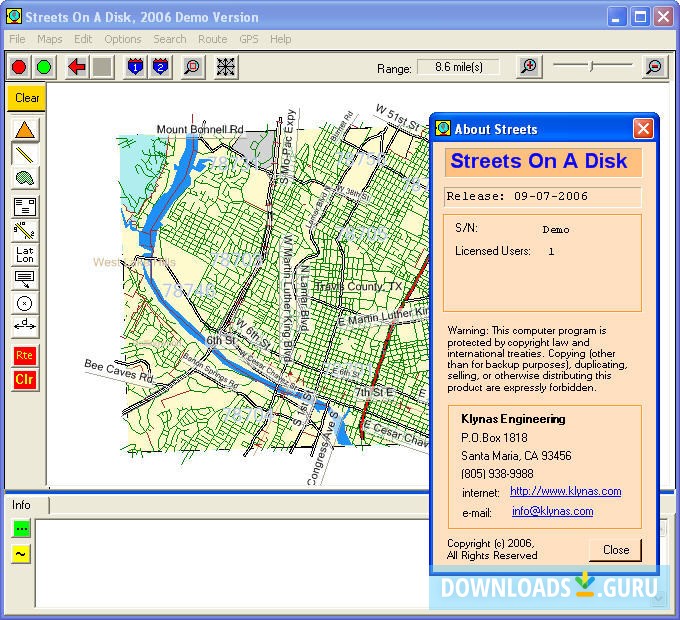Image resolution: width=680 pixels, height=620 pixels.
Task: Select the street intersection tool
Action: point(25,231)
